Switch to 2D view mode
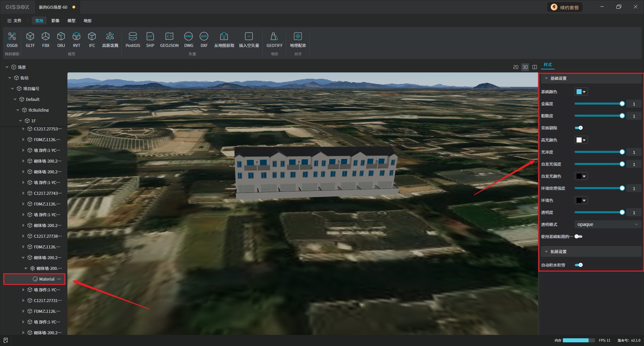This screenshot has height=346, width=644. (516, 67)
